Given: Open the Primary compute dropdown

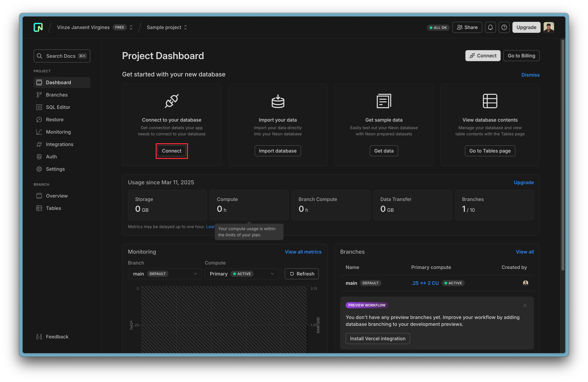Looking at the screenshot, I should click(x=241, y=274).
